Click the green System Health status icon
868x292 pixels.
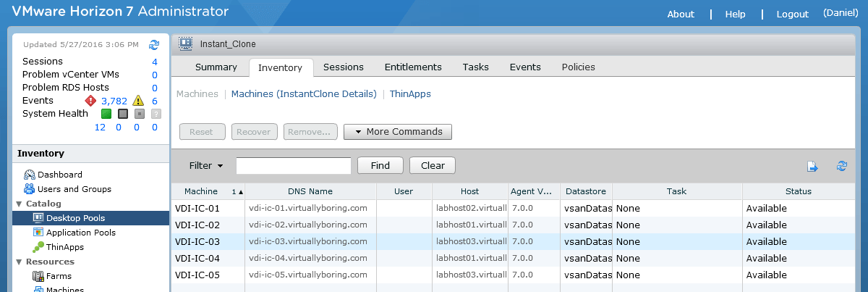click(106, 114)
